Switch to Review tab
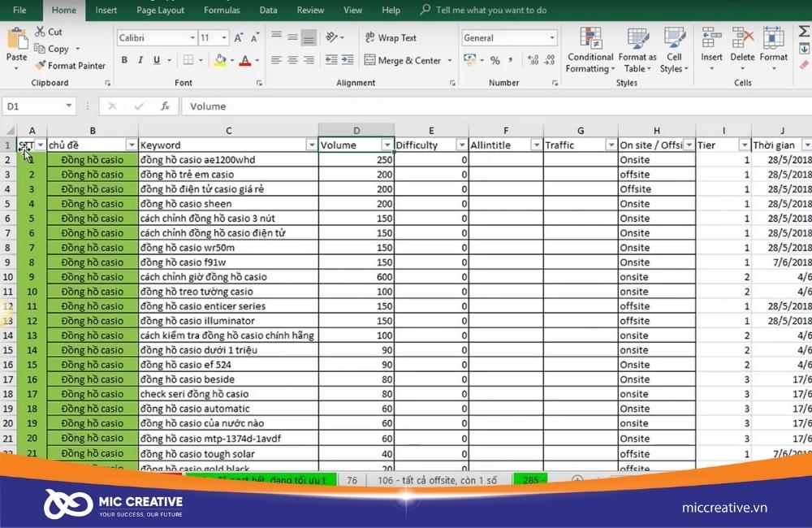The width and height of the screenshot is (812, 528). [x=310, y=10]
